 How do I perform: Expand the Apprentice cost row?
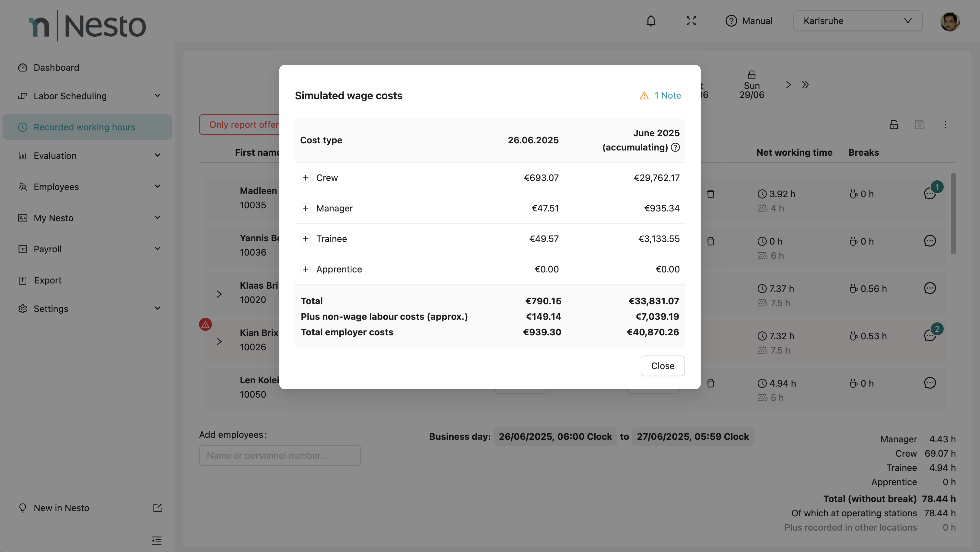click(x=306, y=269)
